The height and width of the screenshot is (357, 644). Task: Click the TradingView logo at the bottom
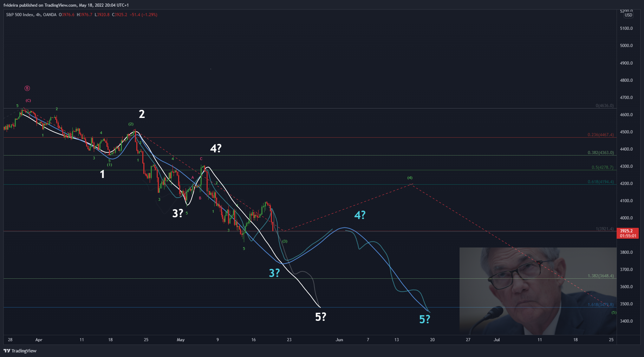tap(20, 351)
